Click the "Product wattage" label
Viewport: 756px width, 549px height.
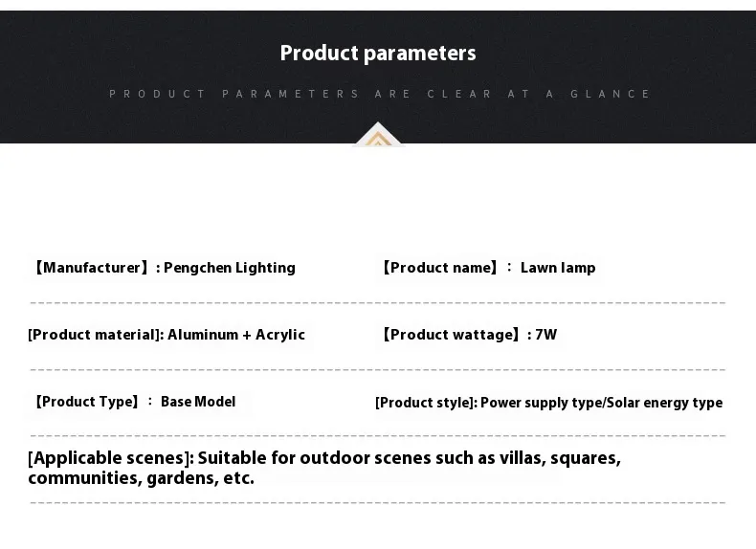tap(450, 335)
